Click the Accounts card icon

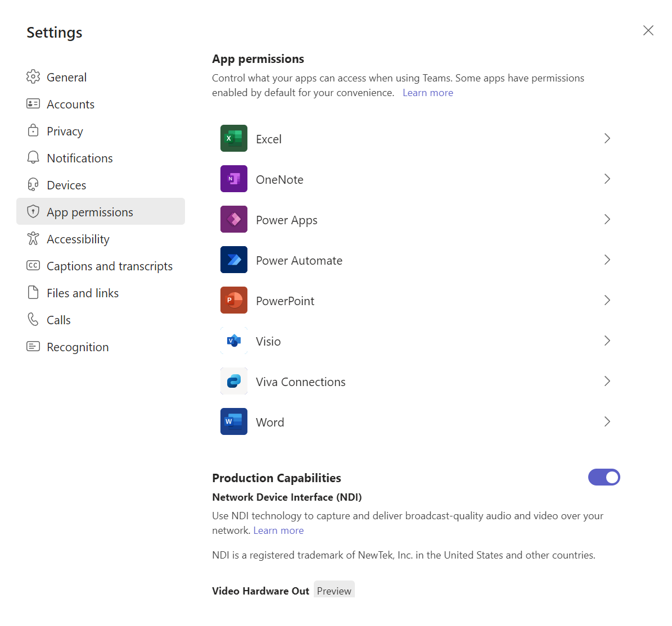(x=33, y=103)
